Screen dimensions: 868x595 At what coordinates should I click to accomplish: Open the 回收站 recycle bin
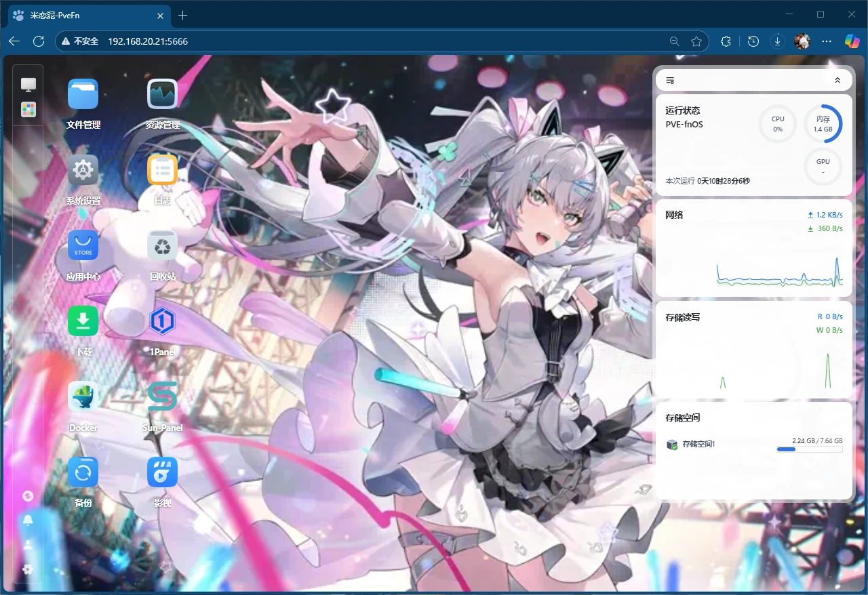pyautogui.click(x=163, y=246)
